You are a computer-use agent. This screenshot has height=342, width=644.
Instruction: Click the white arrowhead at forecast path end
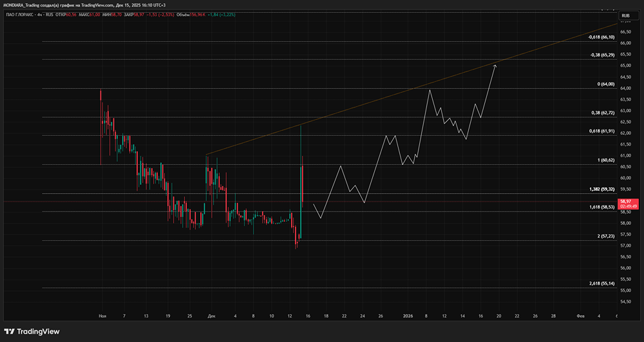495,66
